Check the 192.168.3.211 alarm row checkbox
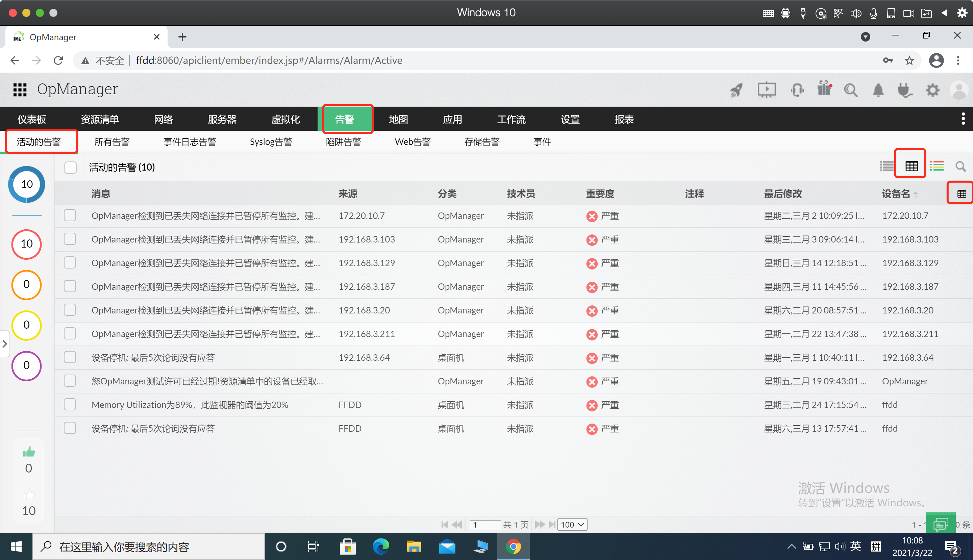Image resolution: width=973 pixels, height=560 pixels. click(70, 333)
